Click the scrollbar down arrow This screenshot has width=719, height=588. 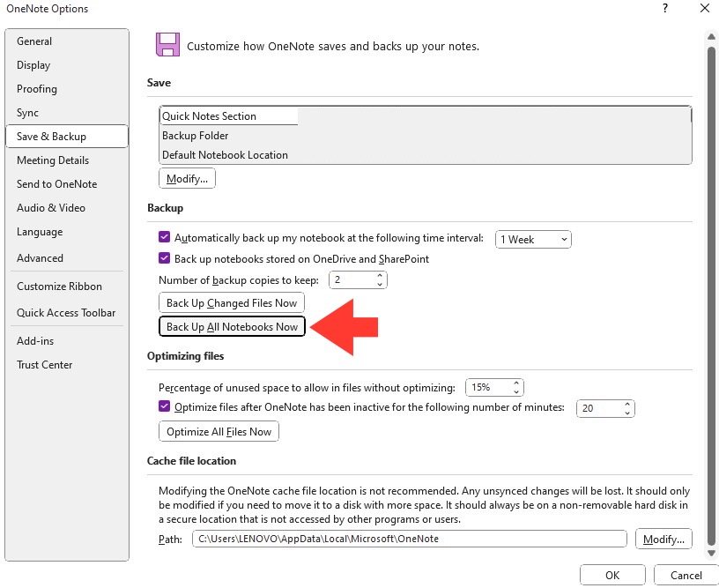(711, 553)
